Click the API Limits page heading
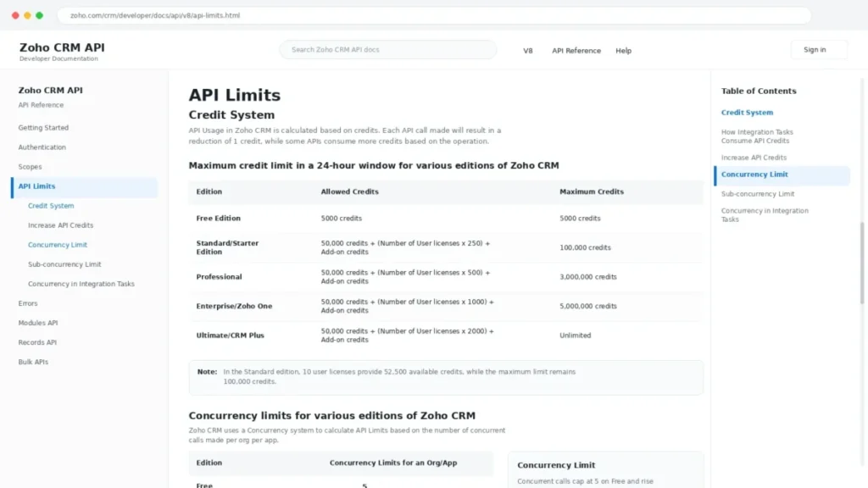 [234, 95]
